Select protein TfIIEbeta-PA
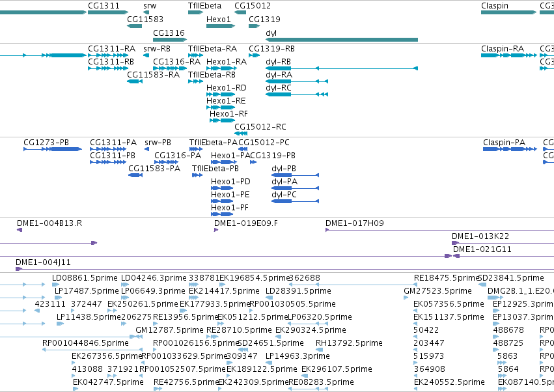 point(214,143)
